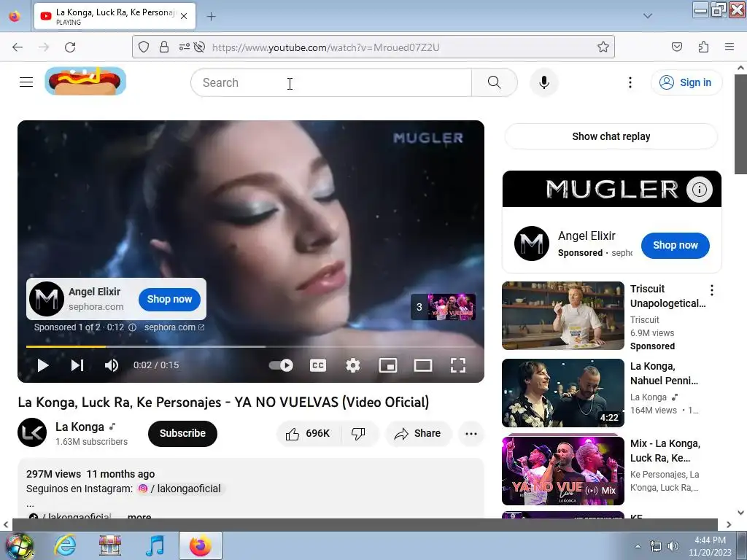Play the video with play button

pos(43,365)
